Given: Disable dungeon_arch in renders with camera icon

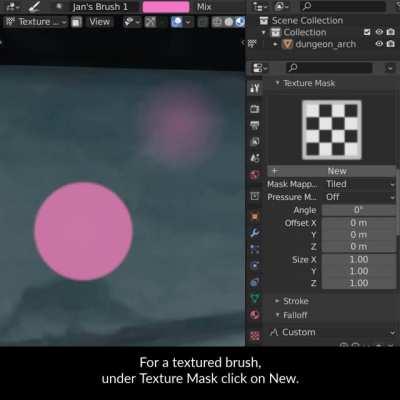Looking at the screenshot, I should [391, 44].
